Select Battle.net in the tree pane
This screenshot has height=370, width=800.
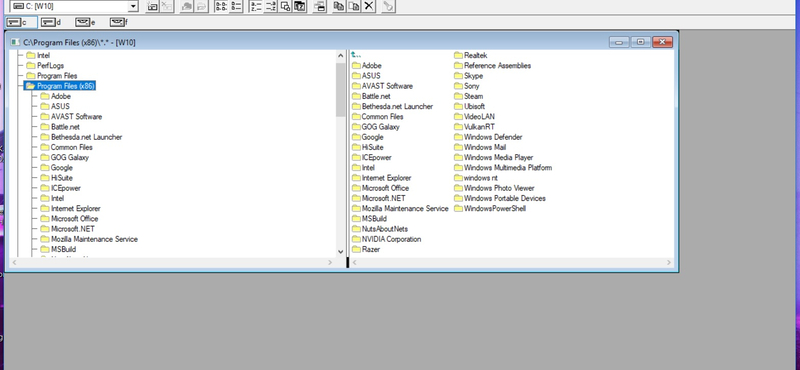65,127
